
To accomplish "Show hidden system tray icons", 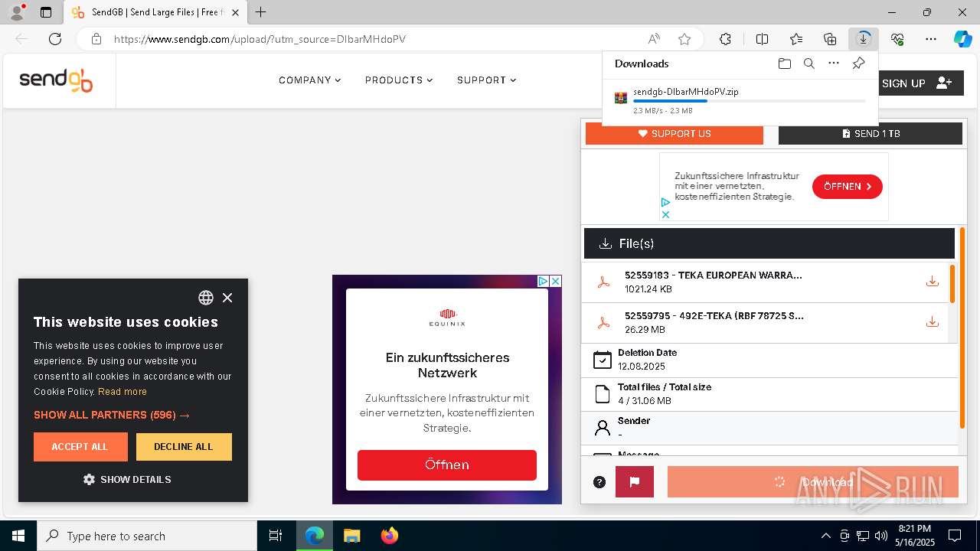I will pos(825,536).
